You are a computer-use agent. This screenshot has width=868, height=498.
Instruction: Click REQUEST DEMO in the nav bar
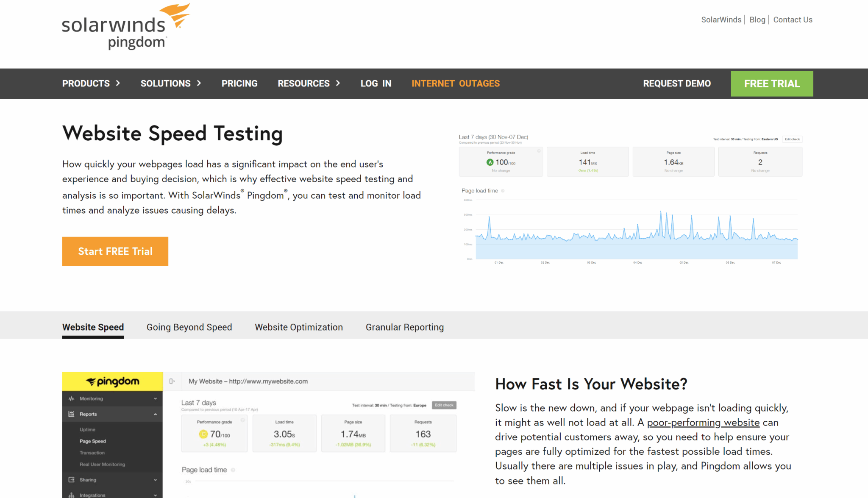[677, 83]
